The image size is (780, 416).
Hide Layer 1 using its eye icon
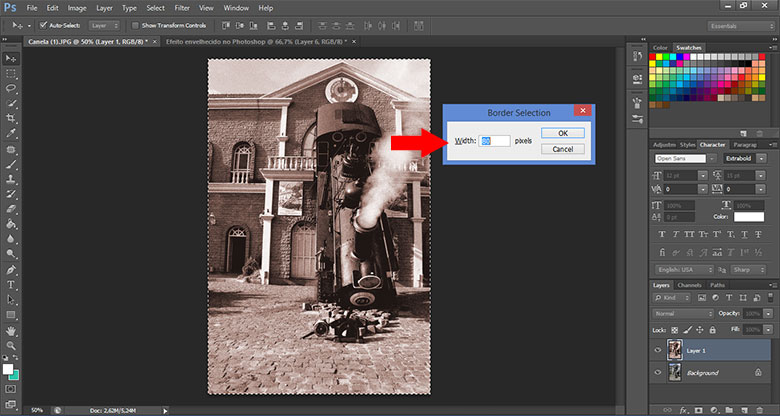click(657, 350)
